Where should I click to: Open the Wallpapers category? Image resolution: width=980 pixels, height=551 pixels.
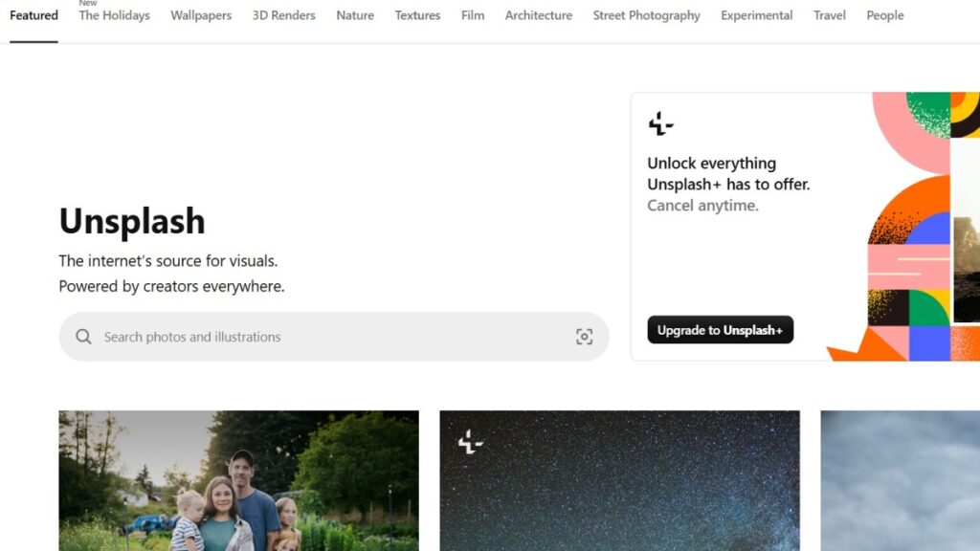pyautogui.click(x=201, y=15)
